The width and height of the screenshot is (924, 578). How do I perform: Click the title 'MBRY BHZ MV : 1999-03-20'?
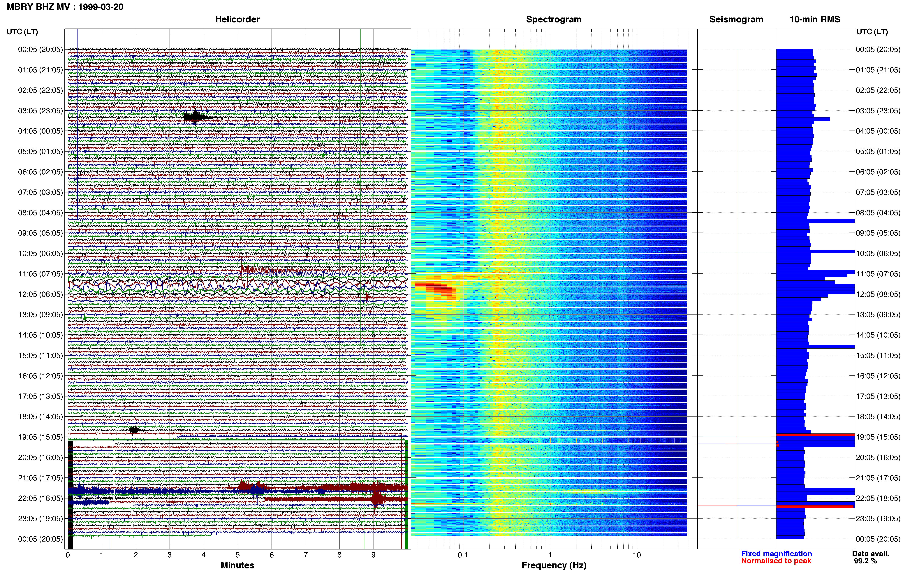point(65,7)
